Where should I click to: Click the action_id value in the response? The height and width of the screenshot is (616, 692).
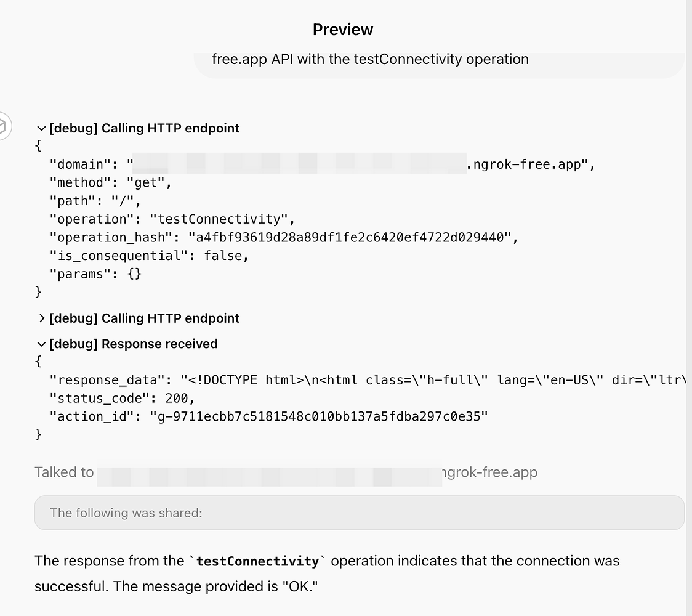click(x=319, y=416)
